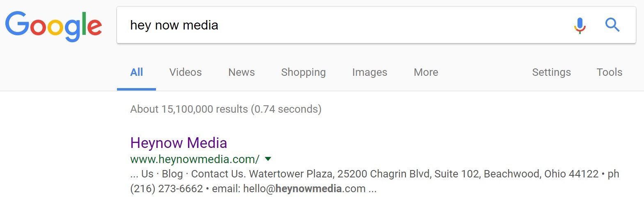Open the Heynow Media result title

pyautogui.click(x=179, y=143)
